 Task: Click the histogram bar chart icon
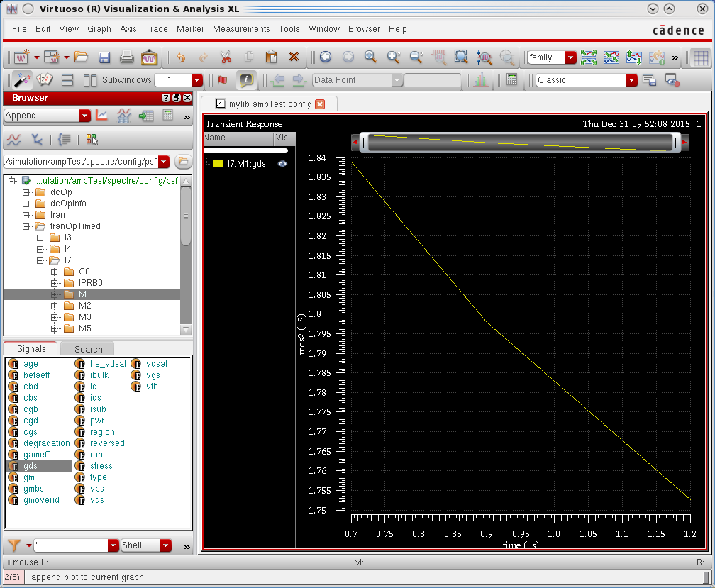point(480,80)
